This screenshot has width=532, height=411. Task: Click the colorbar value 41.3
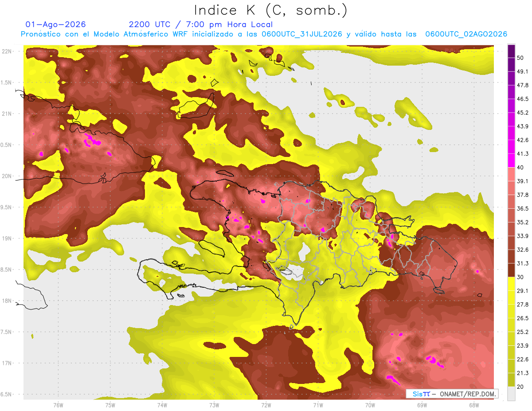(x=523, y=154)
